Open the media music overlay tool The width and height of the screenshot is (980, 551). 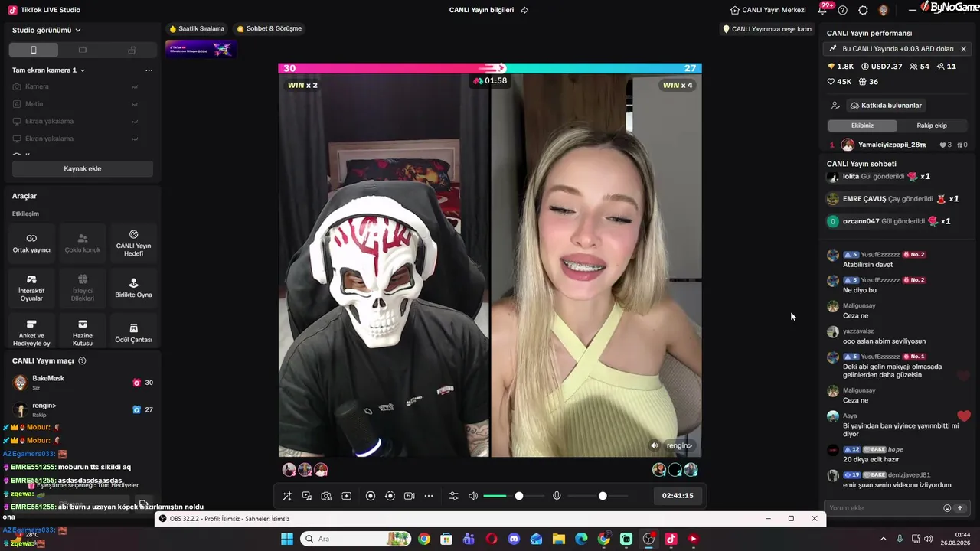[307, 496]
